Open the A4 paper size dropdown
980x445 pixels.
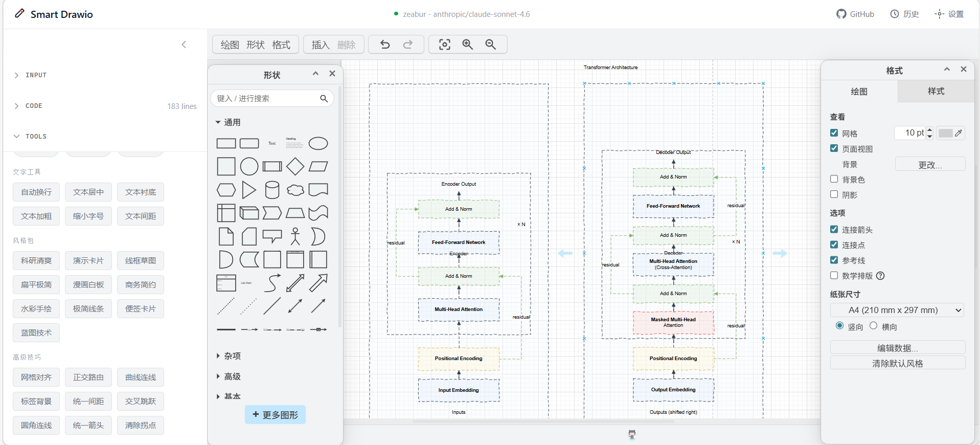[x=897, y=310]
